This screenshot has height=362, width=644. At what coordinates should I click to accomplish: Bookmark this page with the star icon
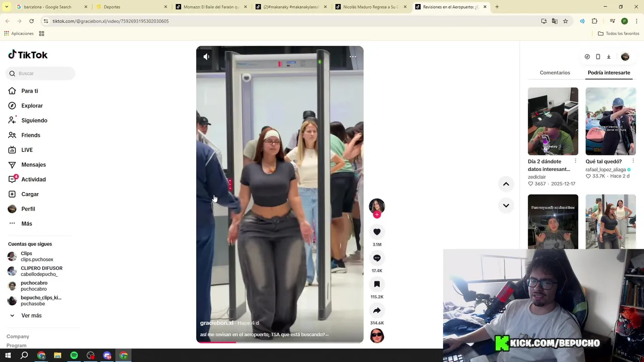[x=566, y=21]
